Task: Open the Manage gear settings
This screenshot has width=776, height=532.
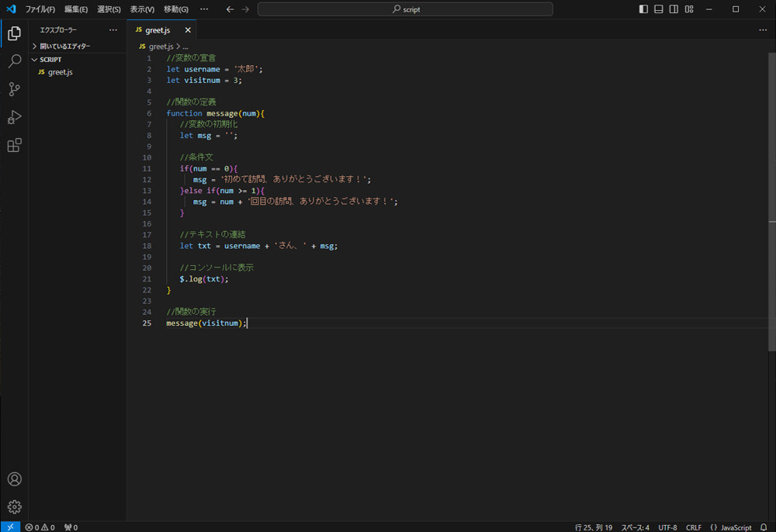Action: click(x=14, y=506)
